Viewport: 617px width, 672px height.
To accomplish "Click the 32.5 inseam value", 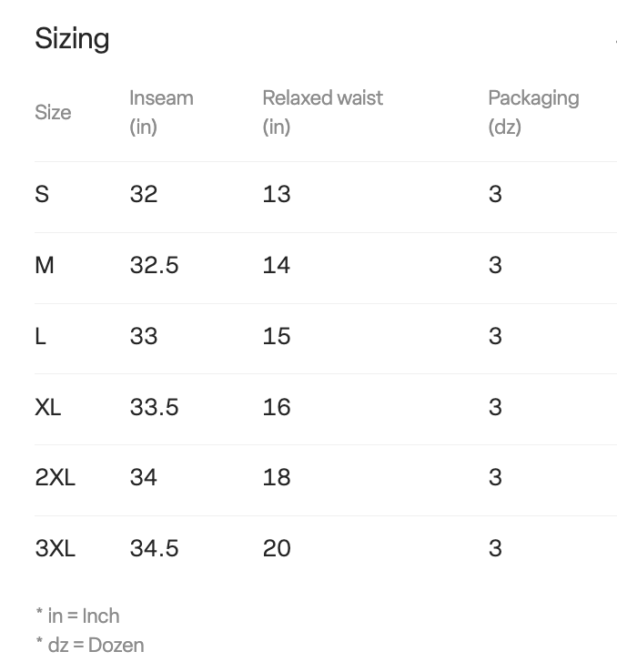I will (x=154, y=265).
